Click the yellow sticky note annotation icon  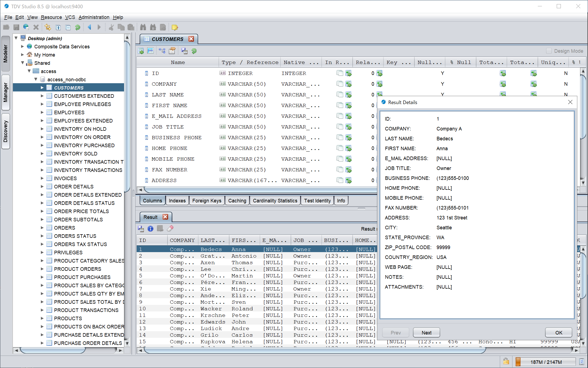175,27
